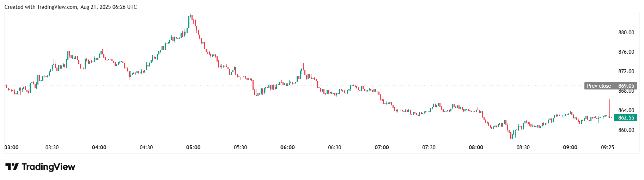Select the 876.00 price axis label
644x180 pixels.
tap(626, 52)
